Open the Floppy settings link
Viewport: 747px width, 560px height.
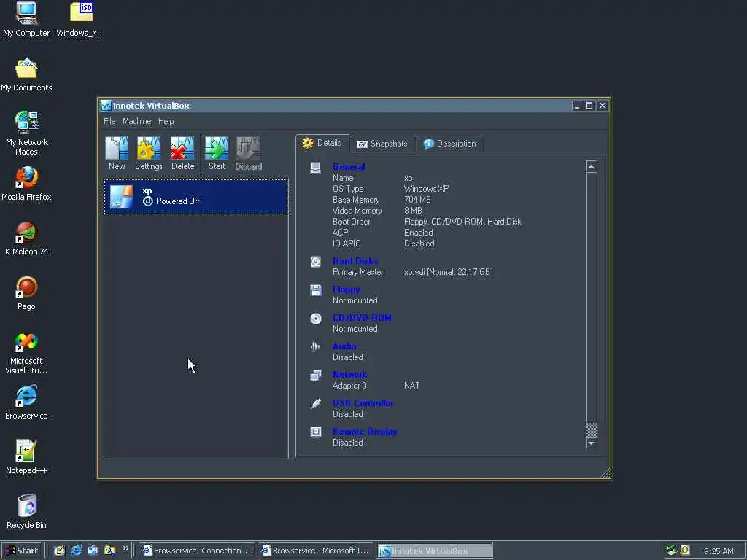pyautogui.click(x=347, y=289)
